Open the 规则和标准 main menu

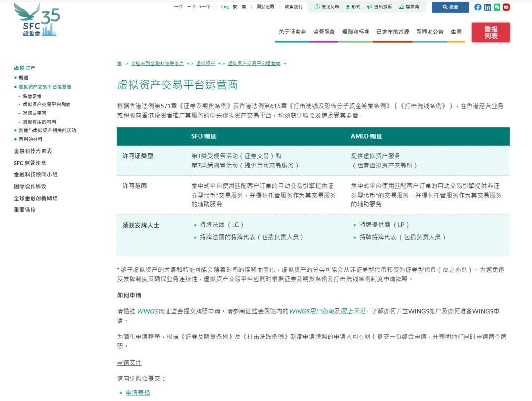tap(355, 32)
